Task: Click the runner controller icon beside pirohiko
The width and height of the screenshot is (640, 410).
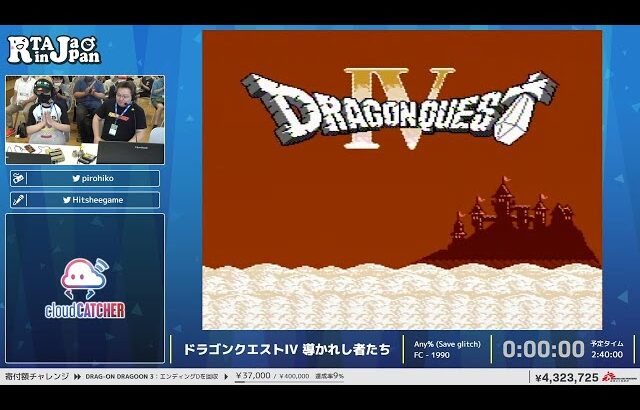Action: 18,178
